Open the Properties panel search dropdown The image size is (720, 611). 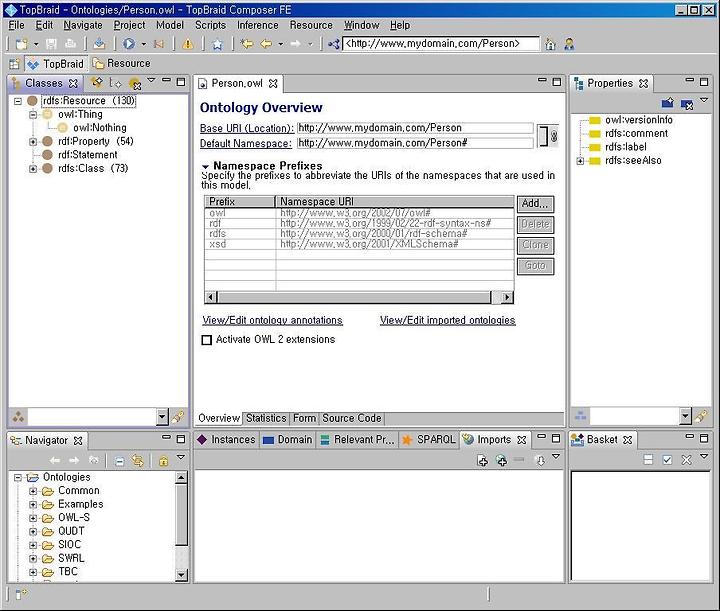(685, 416)
